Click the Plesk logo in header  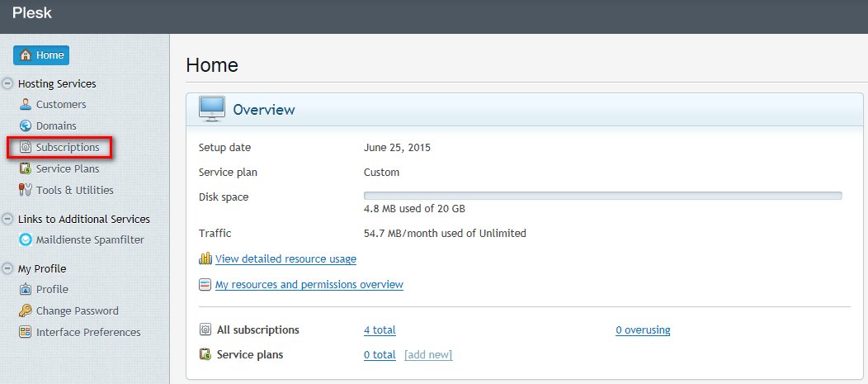click(32, 14)
